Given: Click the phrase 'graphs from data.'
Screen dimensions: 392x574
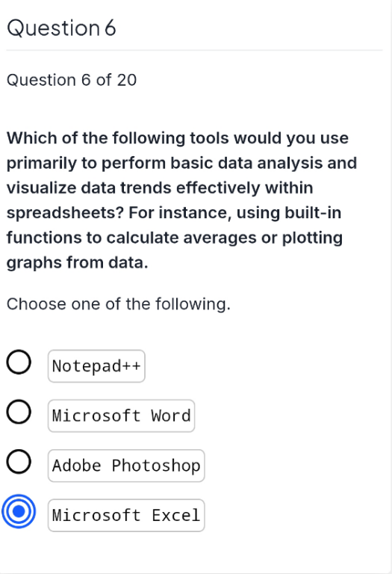Looking at the screenshot, I should (78, 263).
